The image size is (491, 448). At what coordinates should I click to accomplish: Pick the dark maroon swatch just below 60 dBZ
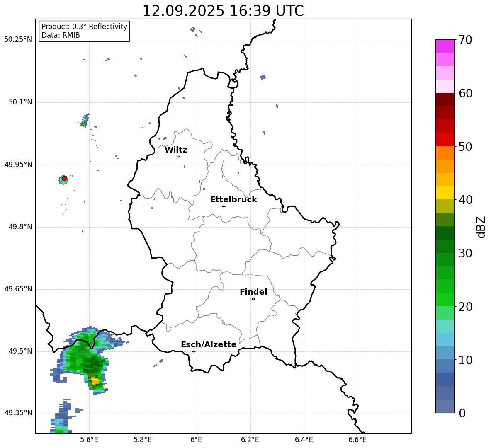445,99
